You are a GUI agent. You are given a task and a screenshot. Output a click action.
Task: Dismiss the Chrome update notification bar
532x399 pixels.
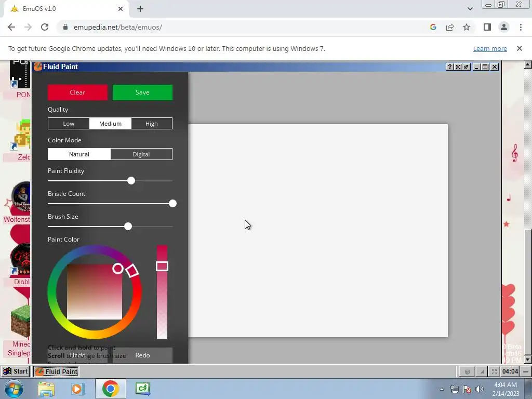pos(520,48)
